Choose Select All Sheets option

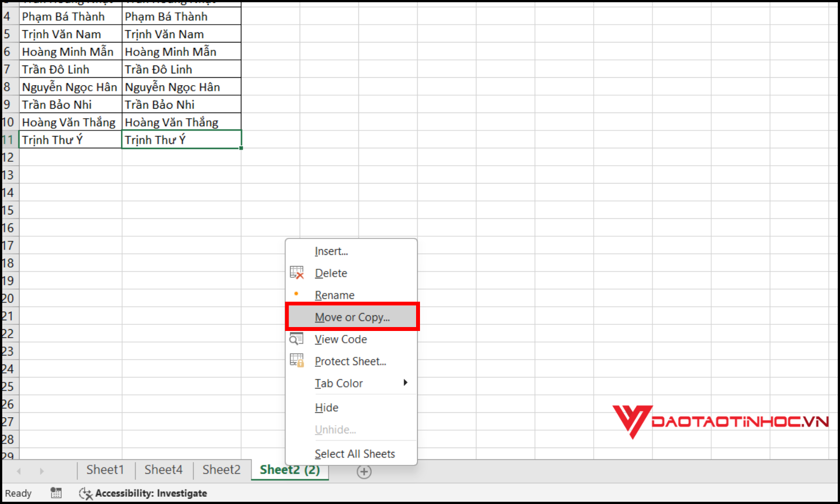pos(354,454)
